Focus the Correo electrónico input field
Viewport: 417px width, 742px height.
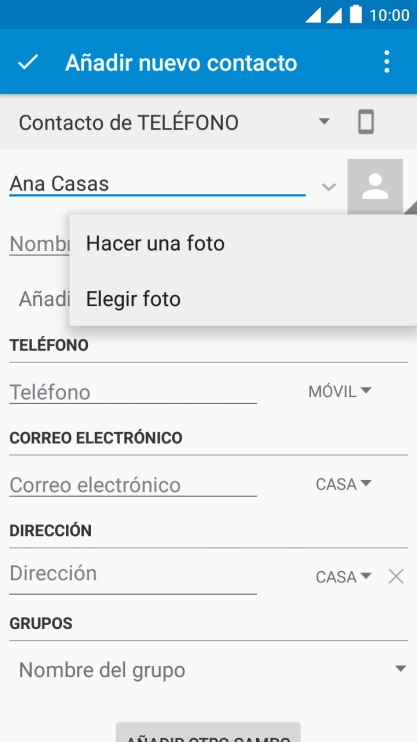133,485
